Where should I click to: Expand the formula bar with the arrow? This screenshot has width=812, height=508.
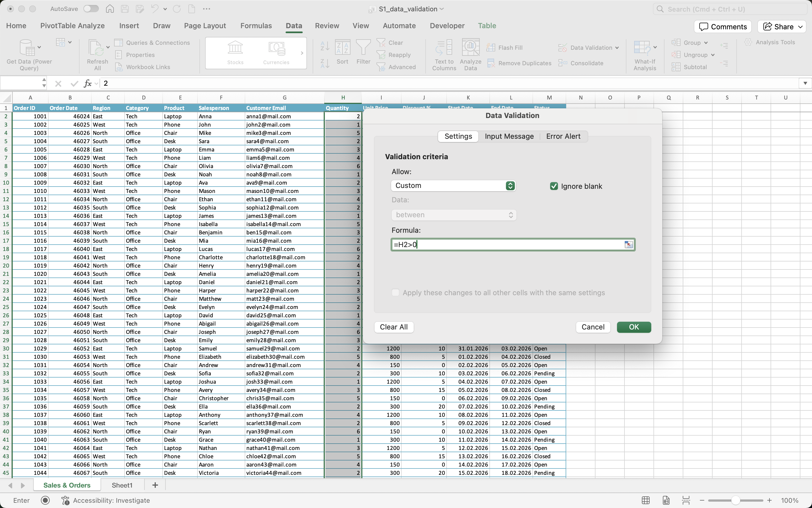point(805,83)
